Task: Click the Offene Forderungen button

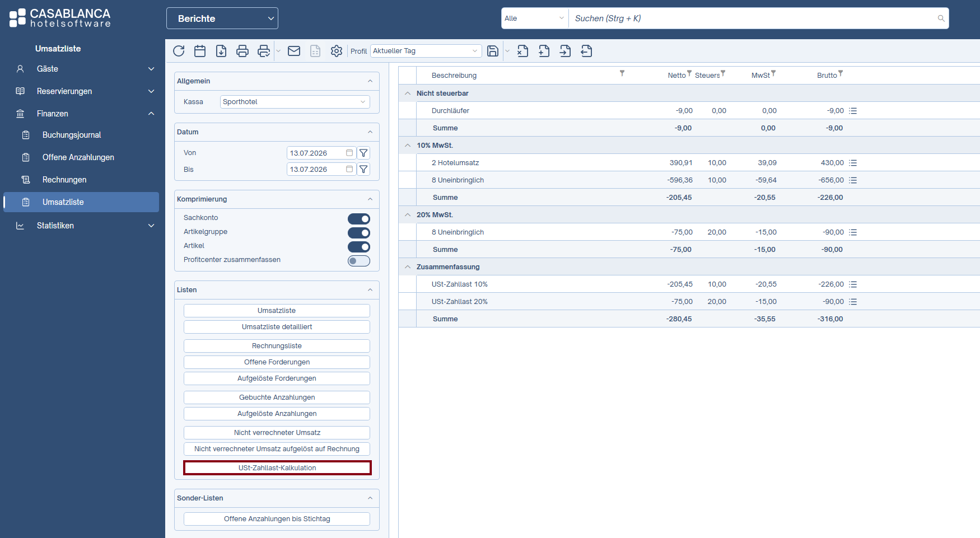Action: click(277, 362)
